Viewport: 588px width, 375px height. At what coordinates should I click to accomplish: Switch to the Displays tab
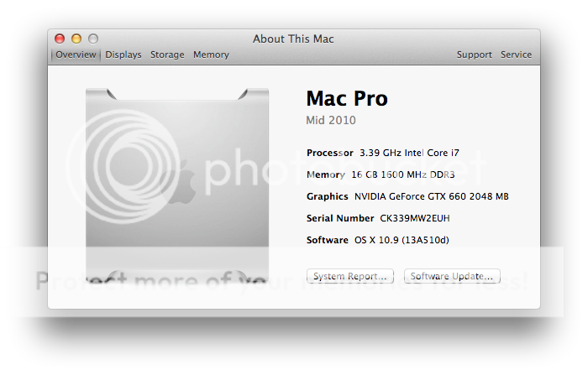[x=123, y=55]
